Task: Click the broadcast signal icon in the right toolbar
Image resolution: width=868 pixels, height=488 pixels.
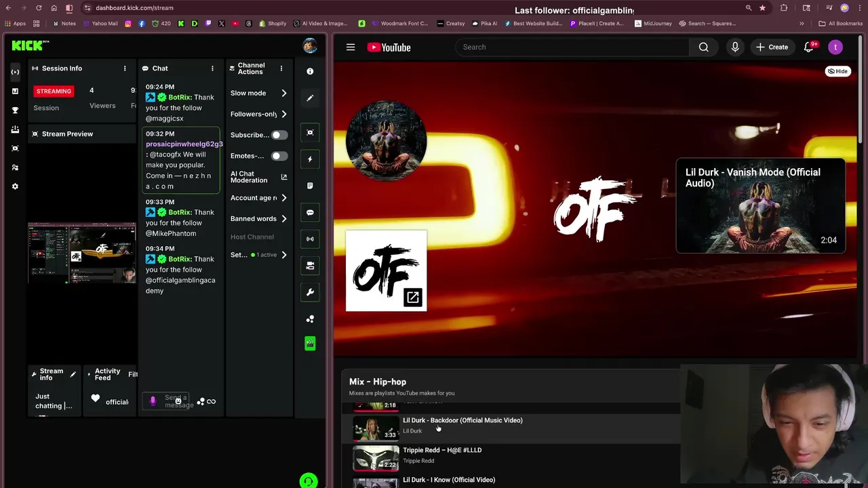Action: coord(310,239)
